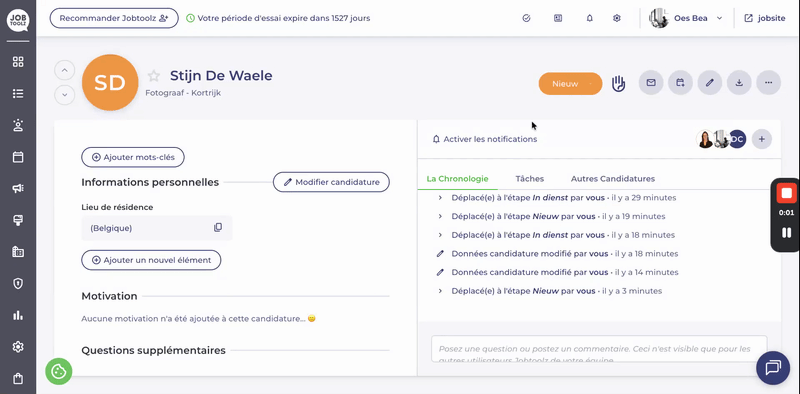Open the sidebar settings gear icon
The width and height of the screenshot is (800, 394).
click(x=18, y=347)
